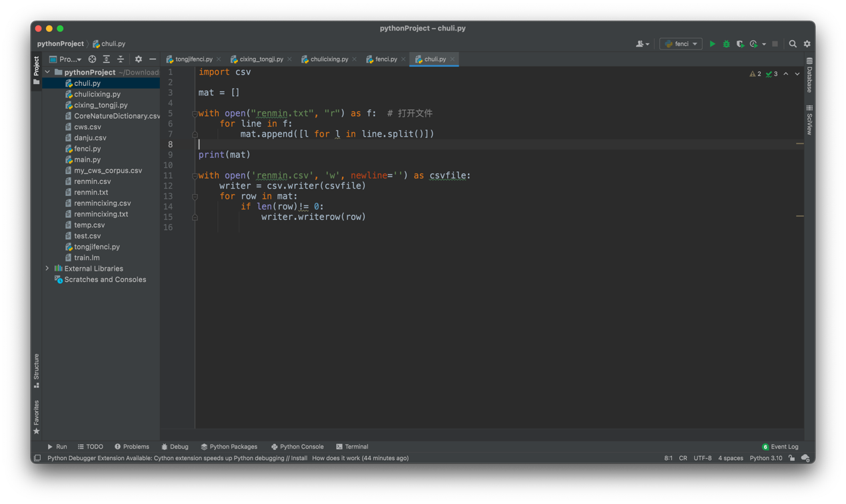The height and width of the screenshot is (504, 846).
Task: Click the grey Stop square in toolbar
Action: [775, 44]
